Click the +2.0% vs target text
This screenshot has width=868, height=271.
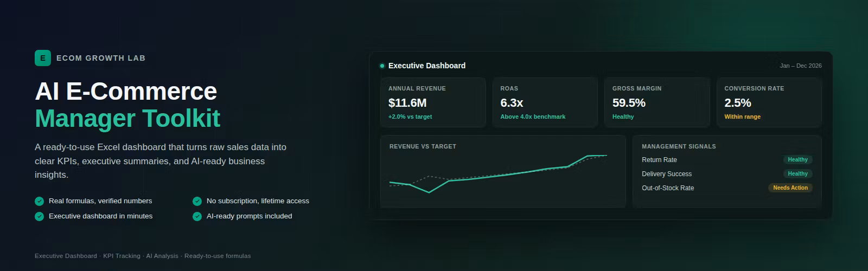(x=410, y=117)
